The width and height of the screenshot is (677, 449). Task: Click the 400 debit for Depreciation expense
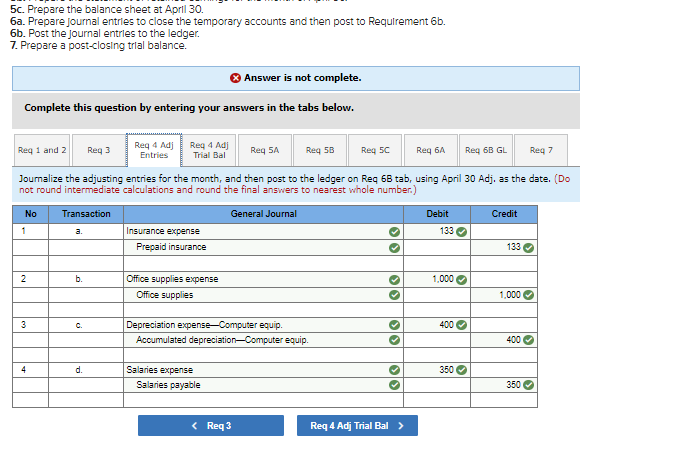(x=446, y=325)
